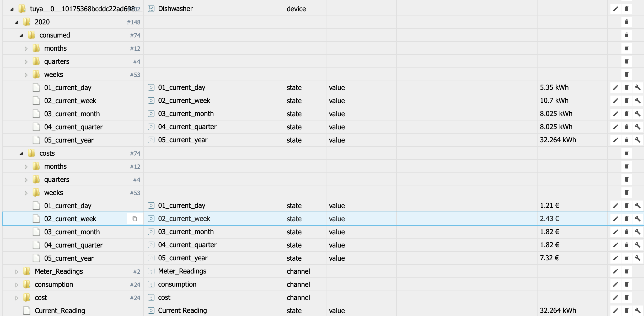Click the 7.32 € value cell
This screenshot has width=644, height=316.
549,258
